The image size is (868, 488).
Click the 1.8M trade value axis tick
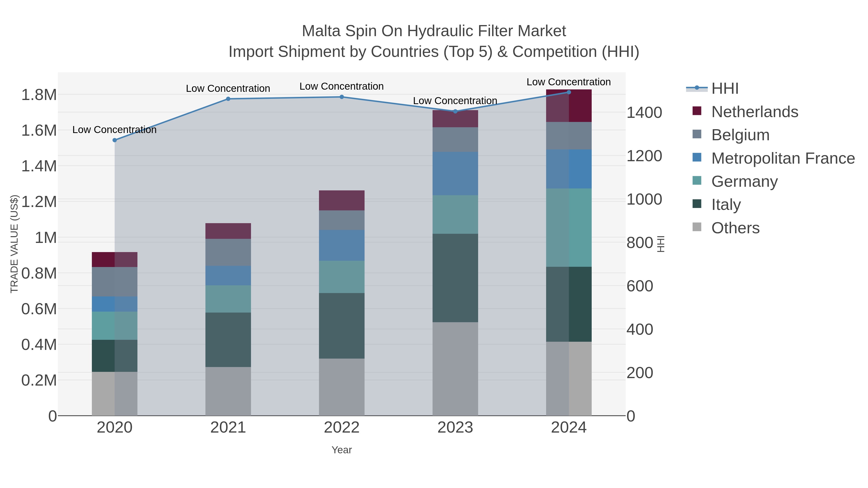point(39,95)
